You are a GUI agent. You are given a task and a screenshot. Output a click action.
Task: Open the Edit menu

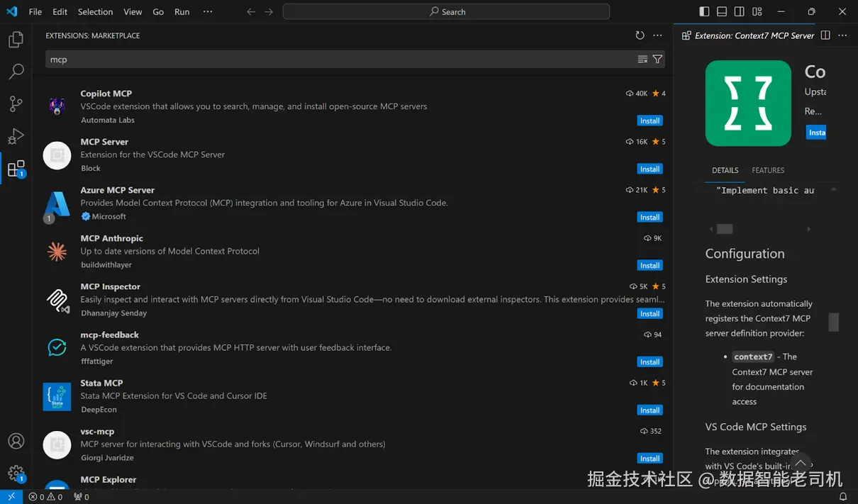(60, 12)
